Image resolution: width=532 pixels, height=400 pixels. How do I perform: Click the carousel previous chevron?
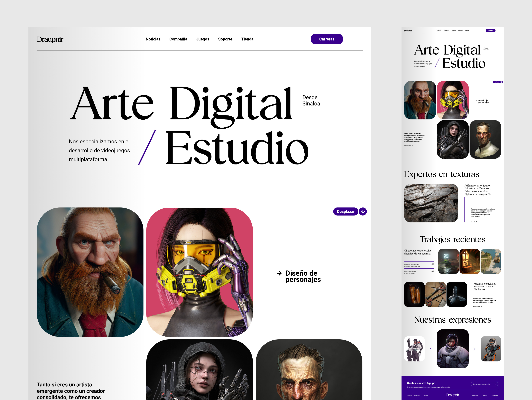[x=431, y=349]
